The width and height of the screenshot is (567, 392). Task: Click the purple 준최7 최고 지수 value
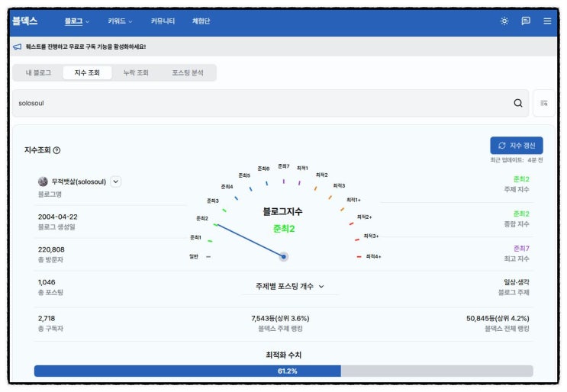(521, 249)
